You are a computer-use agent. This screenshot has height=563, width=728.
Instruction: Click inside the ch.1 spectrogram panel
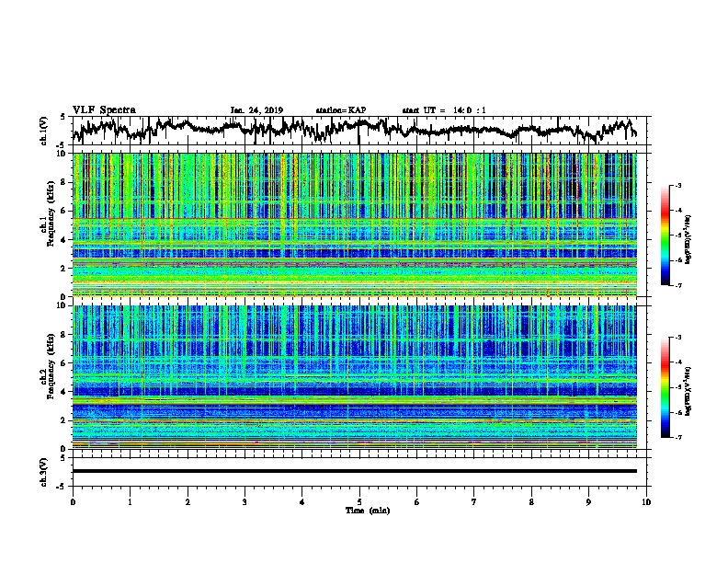point(355,224)
